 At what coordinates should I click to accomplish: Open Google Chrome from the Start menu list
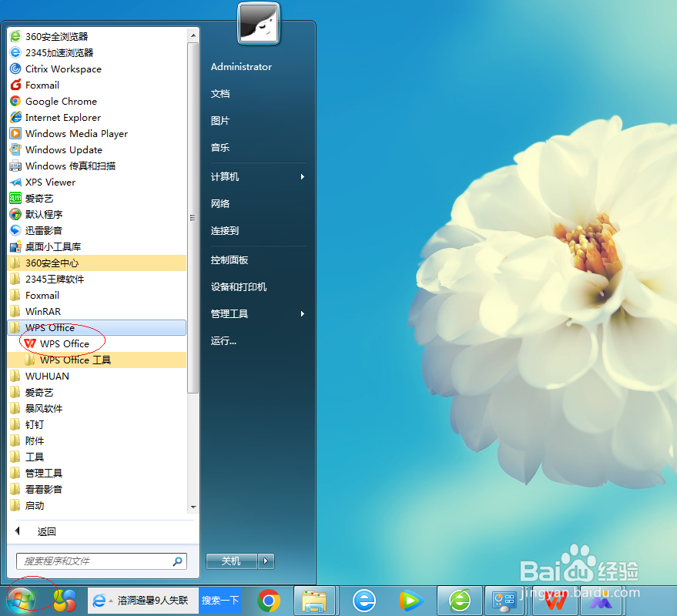click(97, 102)
